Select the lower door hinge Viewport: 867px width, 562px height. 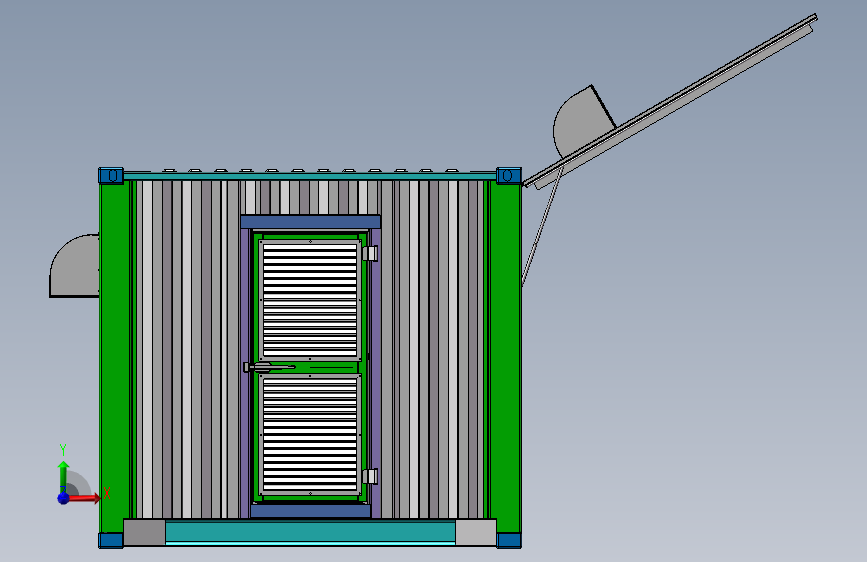click(x=370, y=476)
